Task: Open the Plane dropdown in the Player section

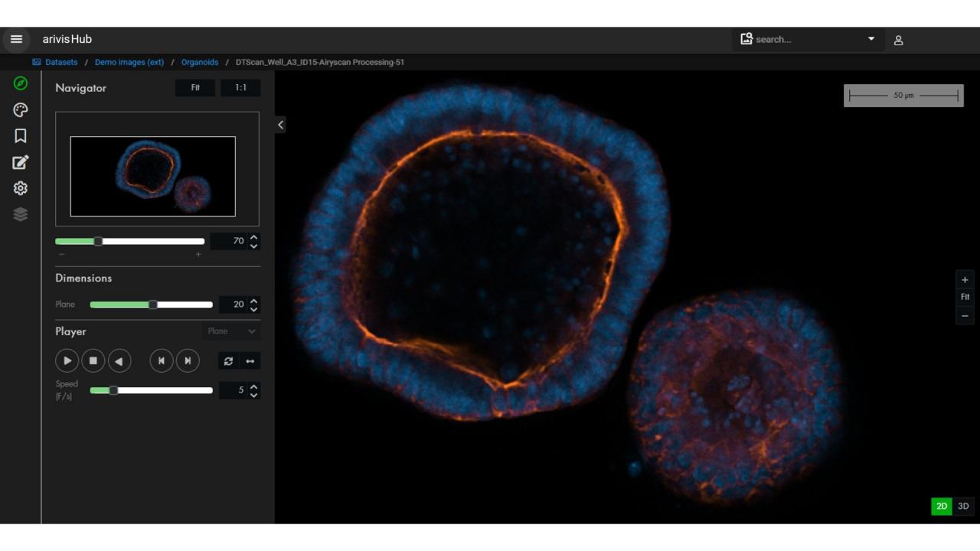Action: [230, 331]
